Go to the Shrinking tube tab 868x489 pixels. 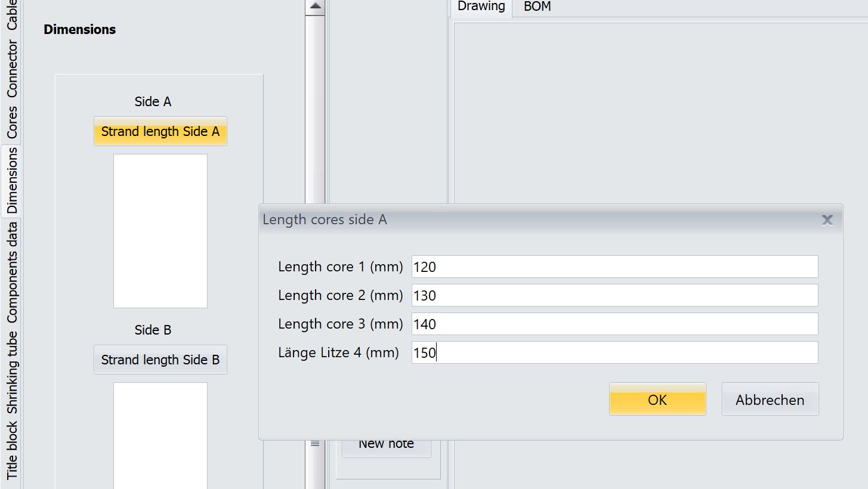pos(11,372)
